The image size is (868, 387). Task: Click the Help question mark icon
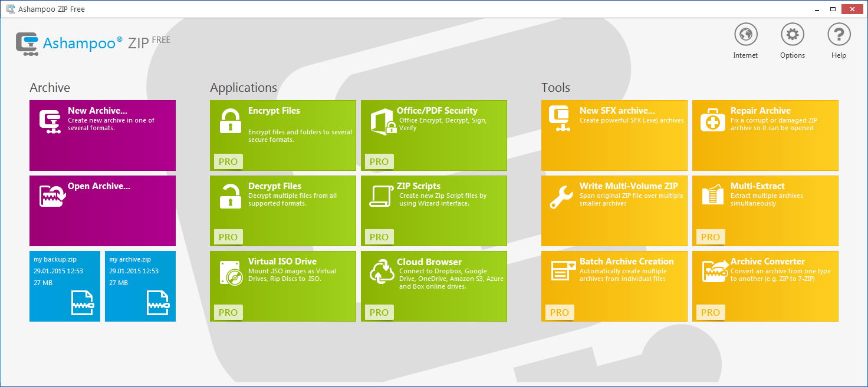839,35
